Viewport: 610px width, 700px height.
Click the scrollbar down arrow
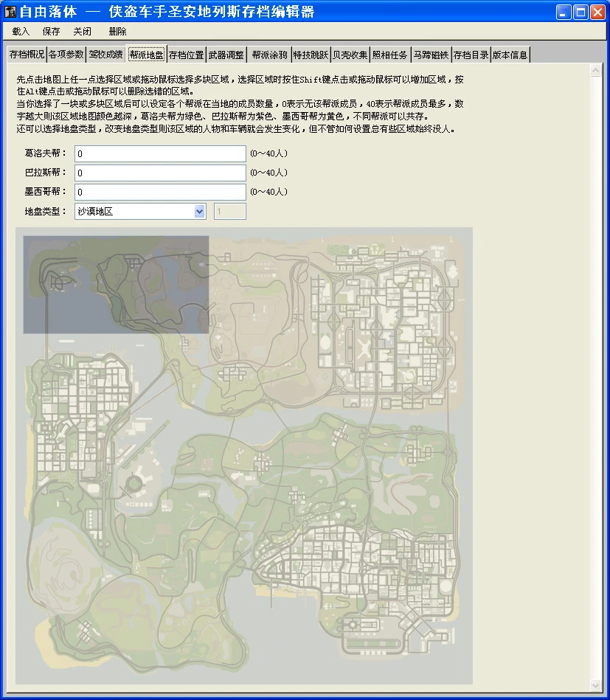point(595,685)
